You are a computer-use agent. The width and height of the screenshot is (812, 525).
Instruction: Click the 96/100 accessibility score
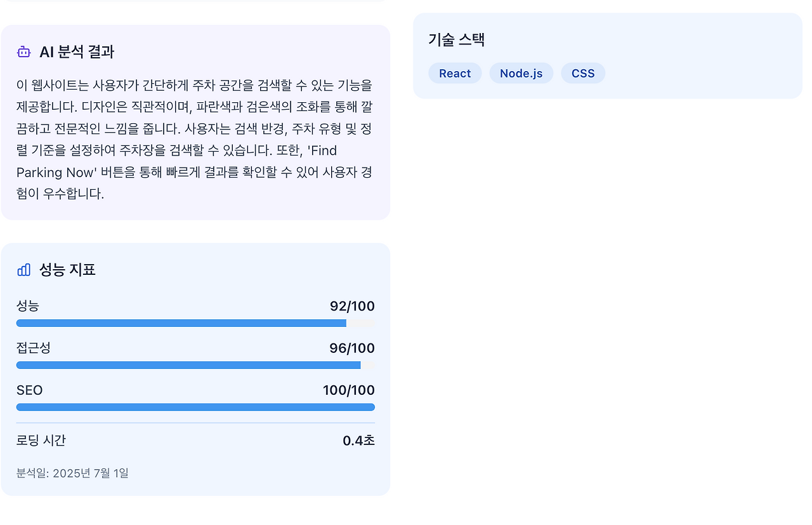pyautogui.click(x=352, y=349)
